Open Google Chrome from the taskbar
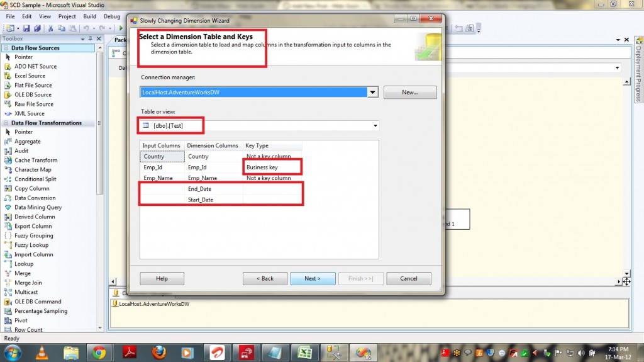The height and width of the screenshot is (362, 644). (99, 351)
